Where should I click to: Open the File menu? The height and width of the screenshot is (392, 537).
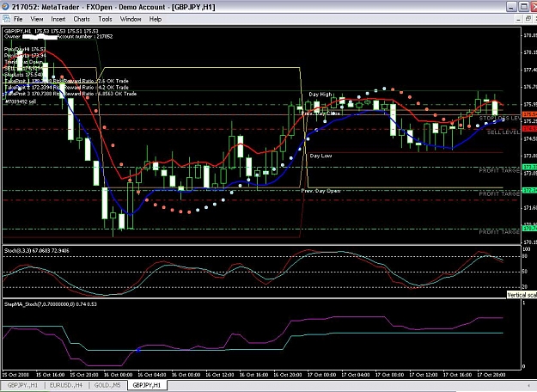pyautogui.click(x=18, y=19)
